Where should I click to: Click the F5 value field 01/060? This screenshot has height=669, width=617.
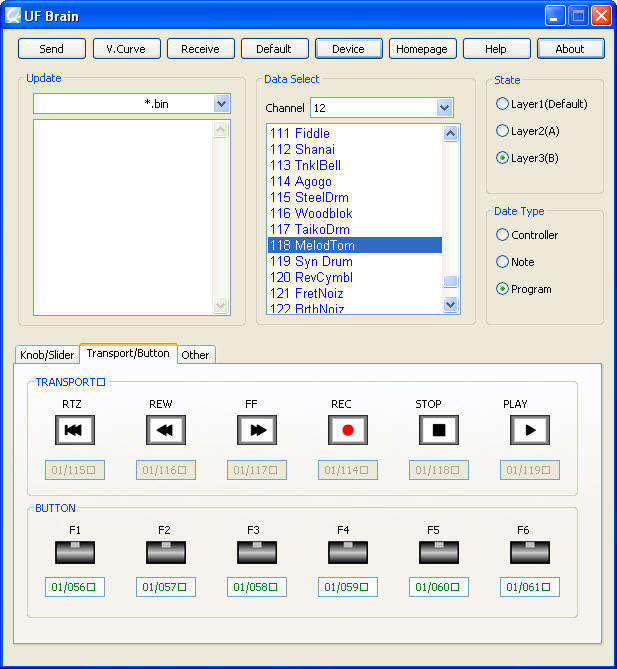coord(439,587)
